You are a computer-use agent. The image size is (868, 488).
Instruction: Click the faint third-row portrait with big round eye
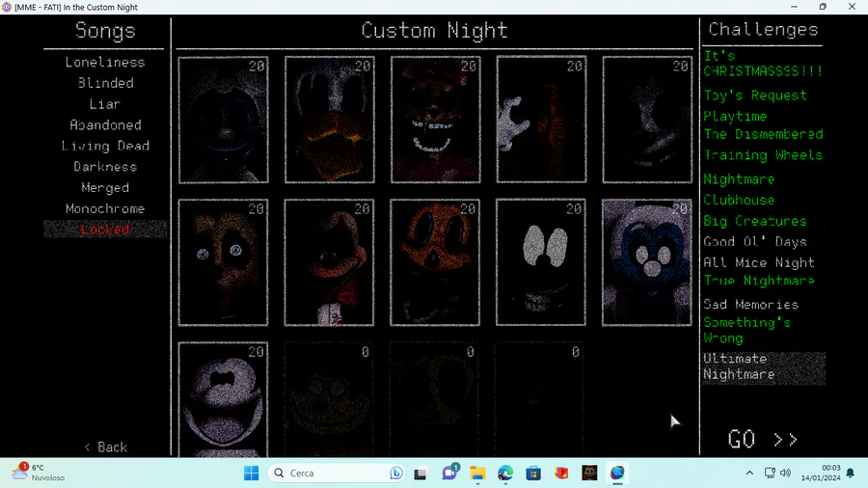(435, 399)
